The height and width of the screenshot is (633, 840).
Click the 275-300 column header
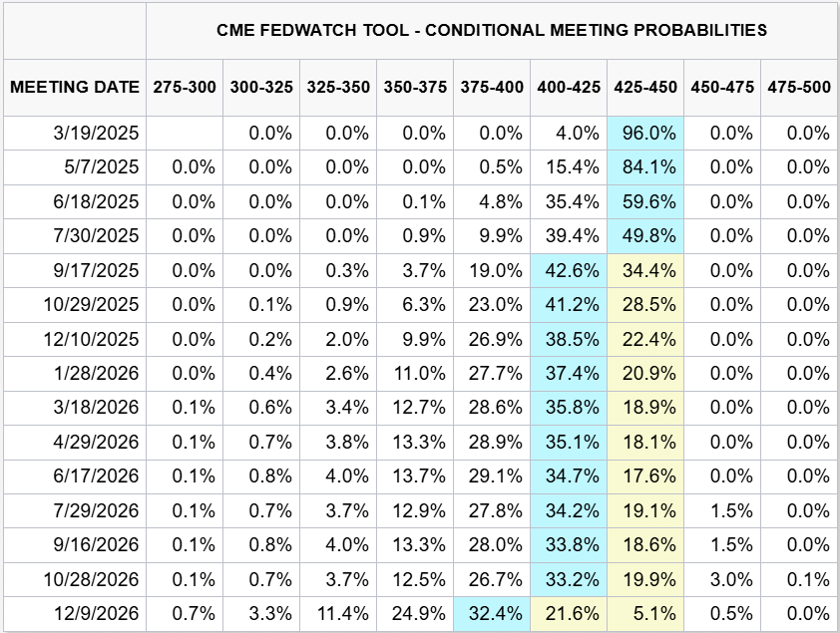pyautogui.click(x=185, y=87)
